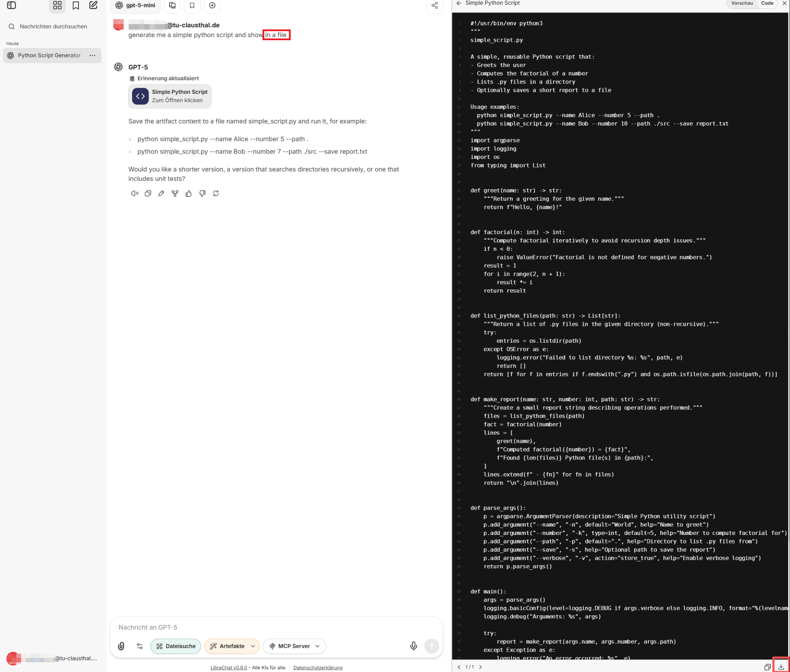Open the share conversation icon
The height and width of the screenshot is (672, 790).
click(434, 5)
